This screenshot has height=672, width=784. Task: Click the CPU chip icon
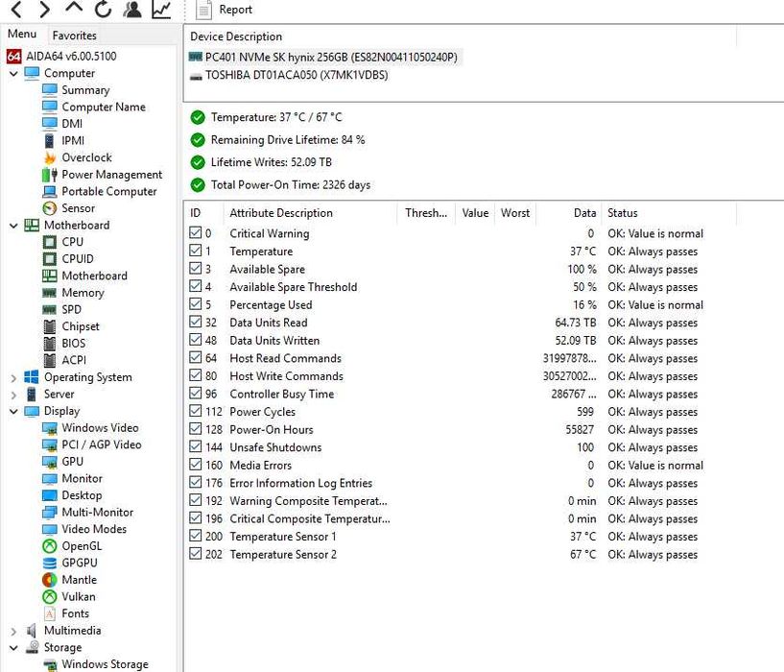point(50,242)
